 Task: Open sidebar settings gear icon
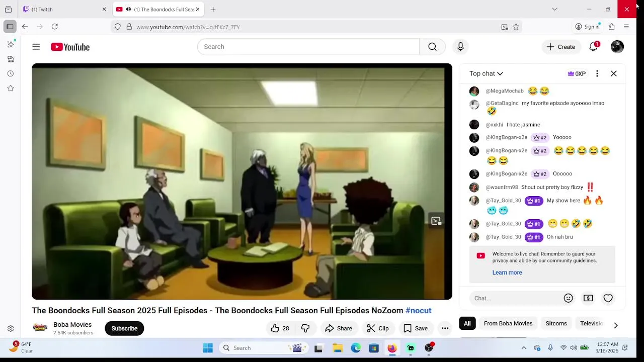11,328
